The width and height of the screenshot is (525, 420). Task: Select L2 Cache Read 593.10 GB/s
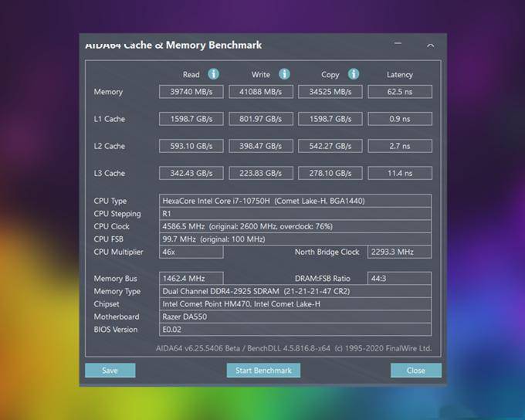[x=191, y=146]
